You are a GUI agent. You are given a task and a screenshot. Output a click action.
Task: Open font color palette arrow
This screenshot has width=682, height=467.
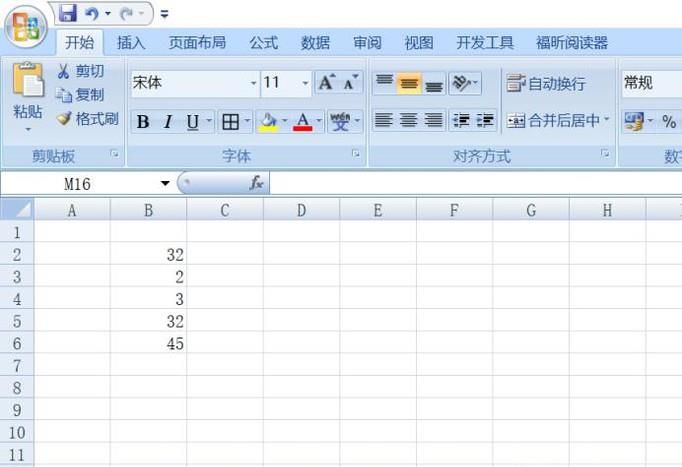coord(319,120)
